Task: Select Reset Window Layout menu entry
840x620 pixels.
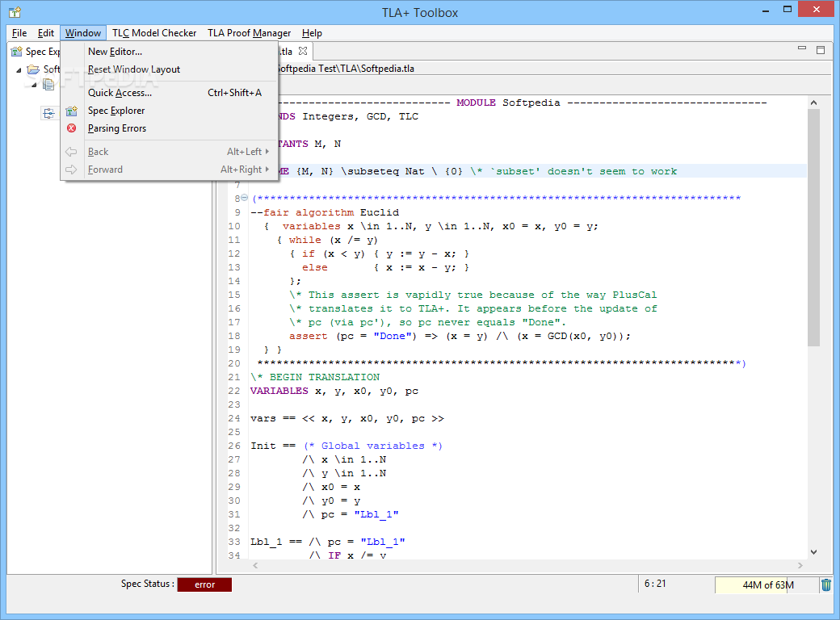Action: tap(170, 69)
